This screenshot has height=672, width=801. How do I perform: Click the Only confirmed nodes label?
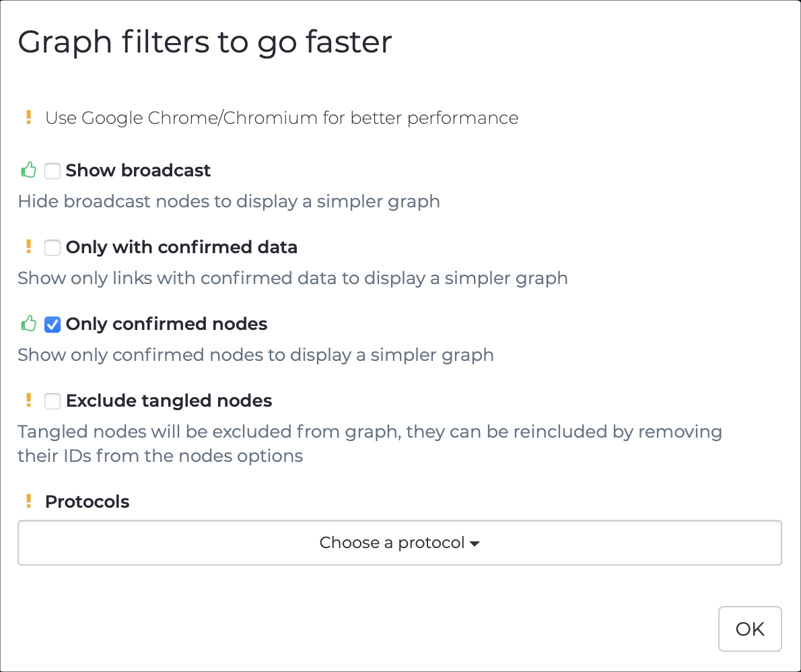pyautogui.click(x=166, y=324)
